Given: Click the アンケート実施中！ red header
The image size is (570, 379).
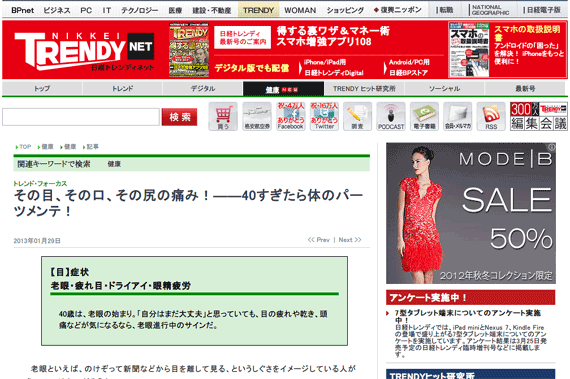Looking at the screenshot, I should 470,297.
